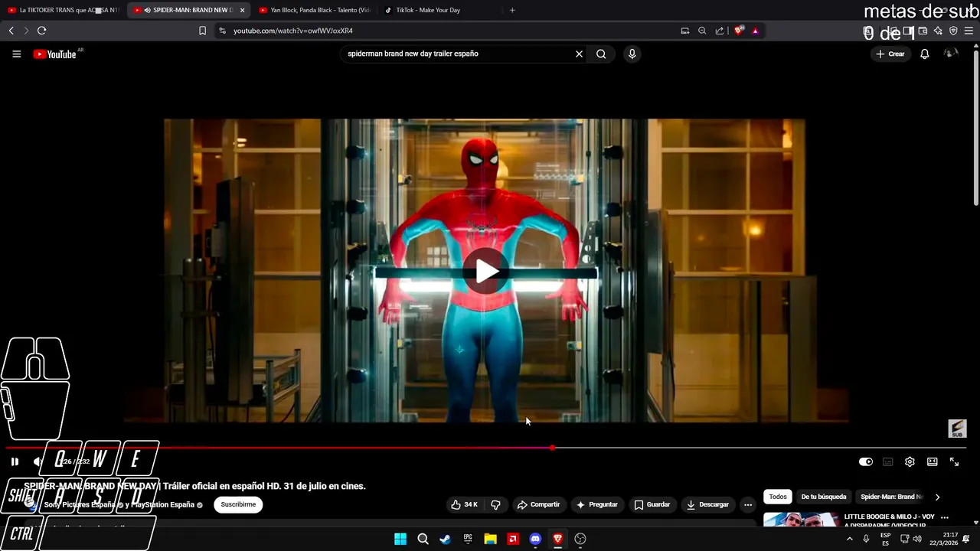This screenshot has height=551, width=980.
Task: Select the Todos filter chip
Action: (x=777, y=497)
